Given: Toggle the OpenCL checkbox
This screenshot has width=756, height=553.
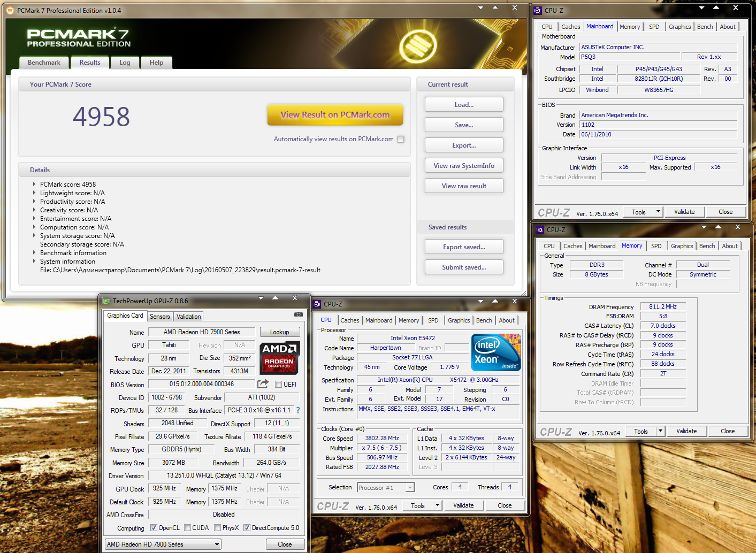Looking at the screenshot, I should point(154,528).
